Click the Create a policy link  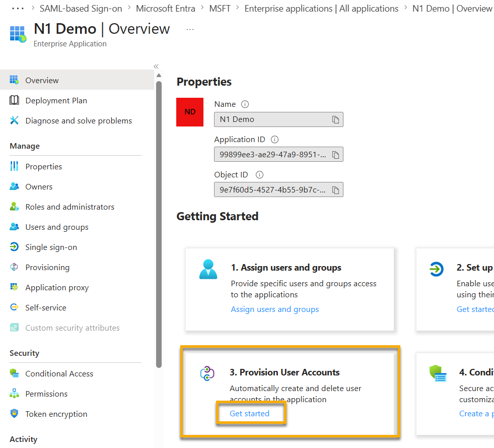pos(476,413)
